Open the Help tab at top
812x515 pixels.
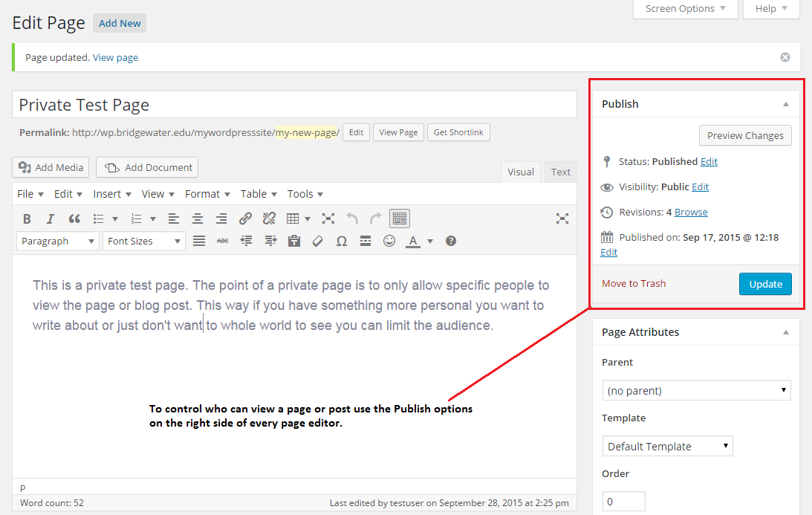click(x=771, y=9)
